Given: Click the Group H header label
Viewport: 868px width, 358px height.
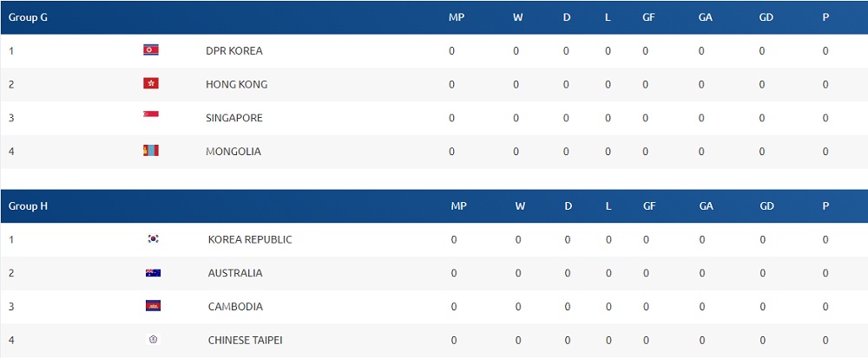Looking at the screenshot, I should [x=28, y=206].
